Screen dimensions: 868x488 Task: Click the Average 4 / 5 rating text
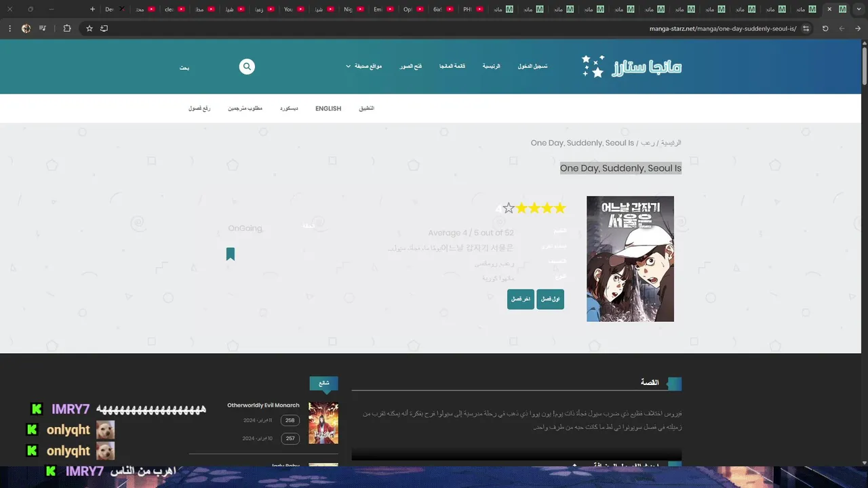click(x=471, y=233)
